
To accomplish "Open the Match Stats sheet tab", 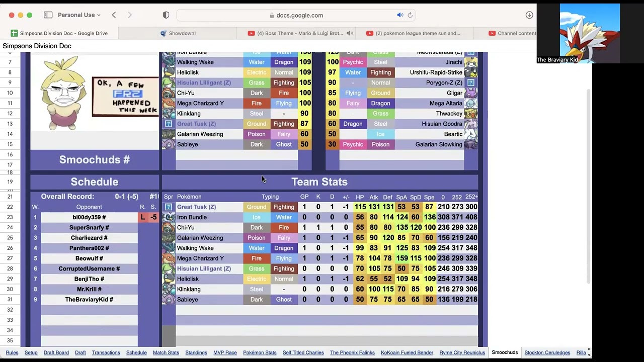I will [x=166, y=352].
